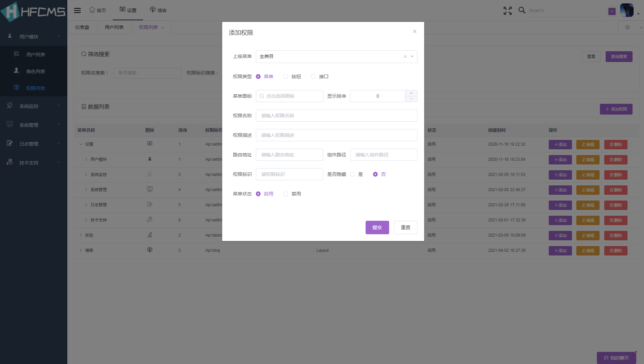The image size is (644, 364).
Task: Clear the 上级菜单 selection with x icon
Action: (x=405, y=57)
